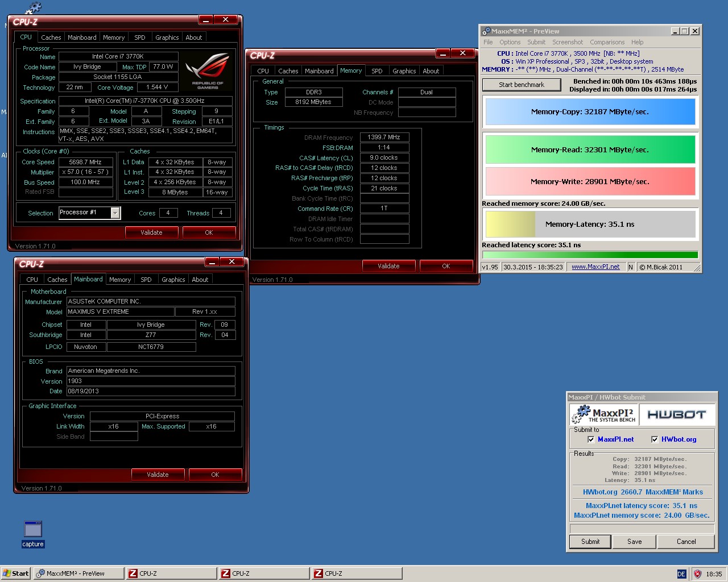728x582 pixels.
Task: Click the HWBOT logo in submit dialog
Action: pos(677,414)
